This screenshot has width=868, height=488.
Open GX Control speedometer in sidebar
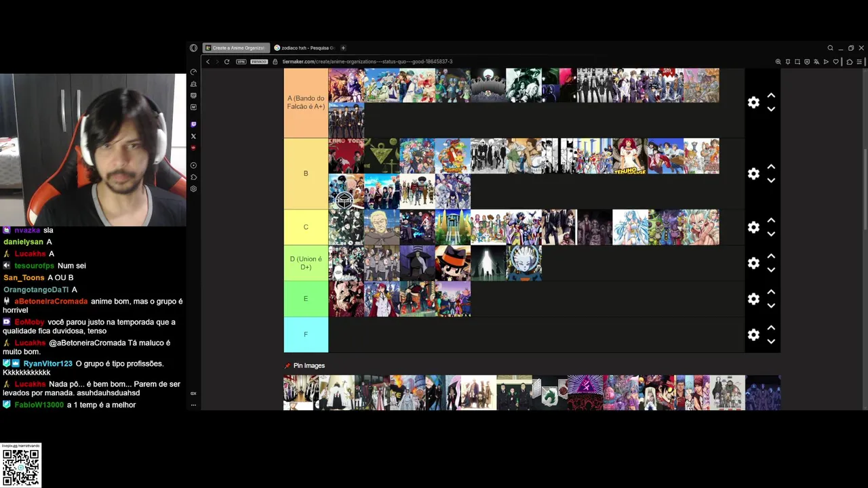tap(193, 72)
